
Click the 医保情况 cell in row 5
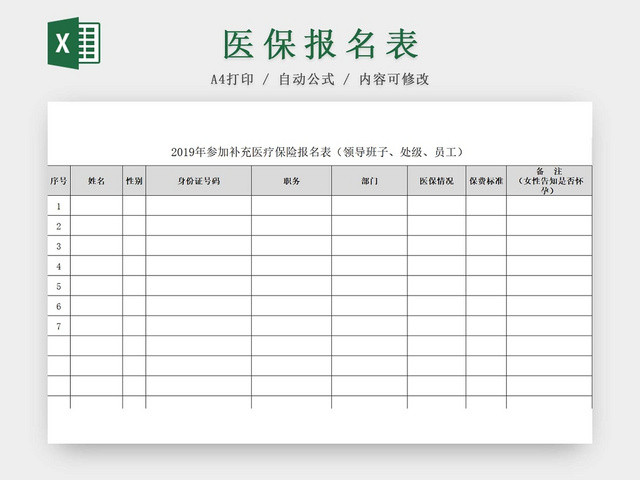point(436,286)
